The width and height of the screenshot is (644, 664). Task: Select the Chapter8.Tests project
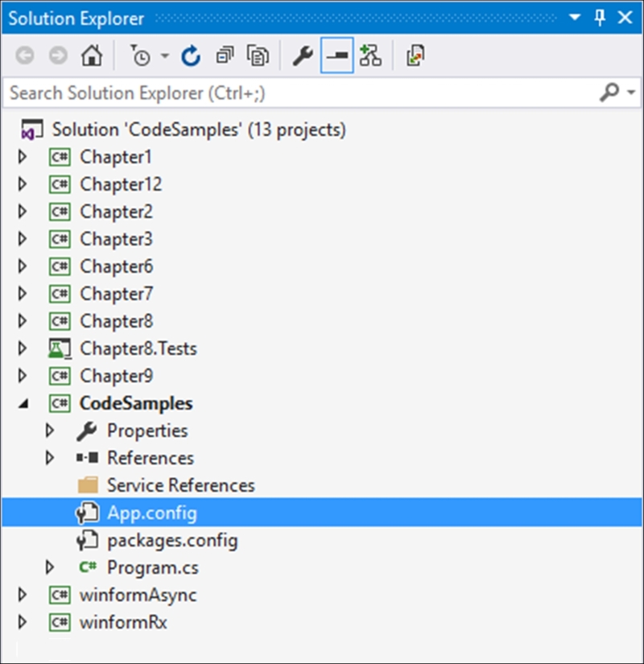pos(138,348)
